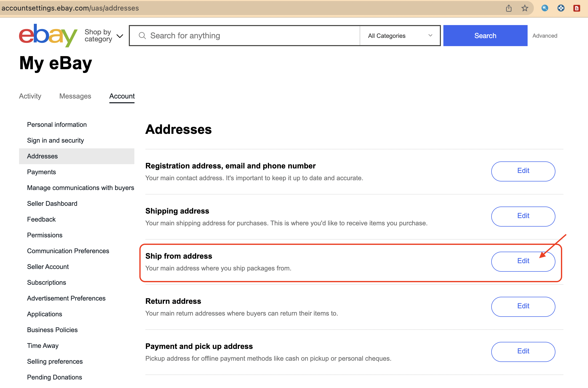Image resolution: width=588 pixels, height=388 pixels.
Task: Open Time Away settings
Action: pos(43,346)
